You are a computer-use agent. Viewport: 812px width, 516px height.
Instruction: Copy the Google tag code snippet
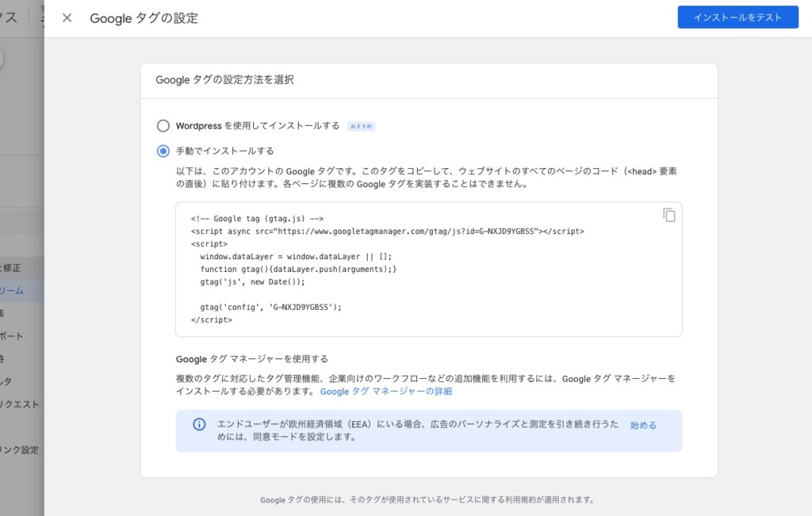[669, 215]
